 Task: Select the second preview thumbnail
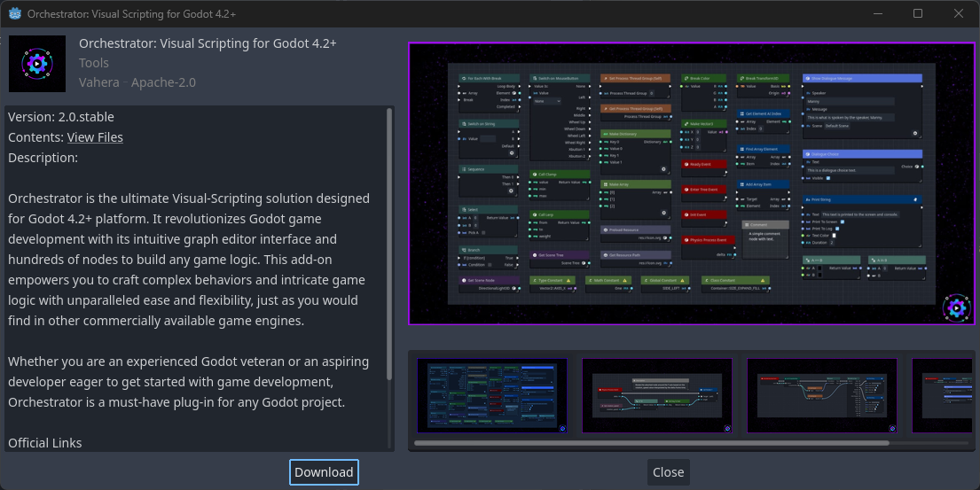tap(657, 396)
